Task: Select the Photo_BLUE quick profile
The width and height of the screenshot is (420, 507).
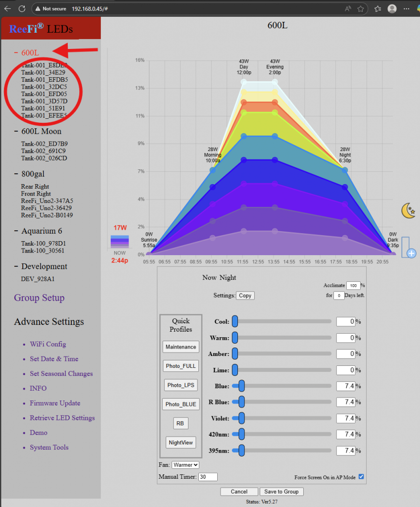Action: coord(181,405)
